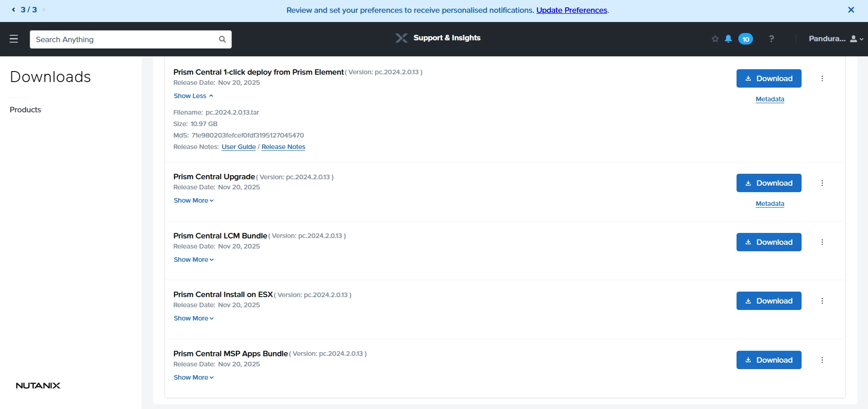868x409 pixels.
Task: Expand Show More for Install on ESX
Action: [x=194, y=318]
